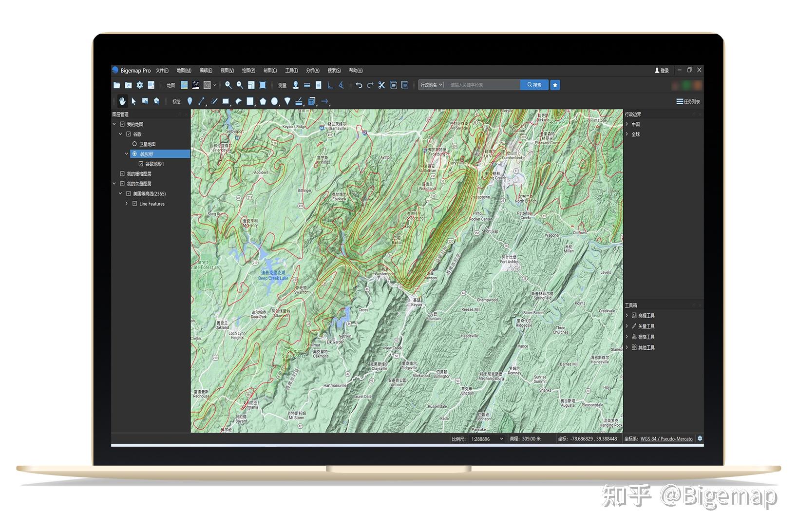The height and width of the screenshot is (532, 798).
Task: Uncheck the Line Features layer
Action: (135, 203)
